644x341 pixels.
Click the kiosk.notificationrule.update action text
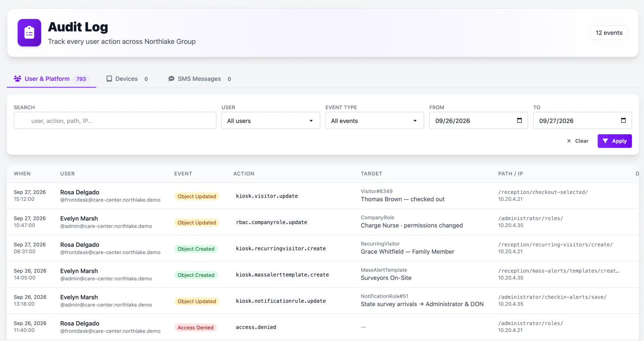(281, 301)
